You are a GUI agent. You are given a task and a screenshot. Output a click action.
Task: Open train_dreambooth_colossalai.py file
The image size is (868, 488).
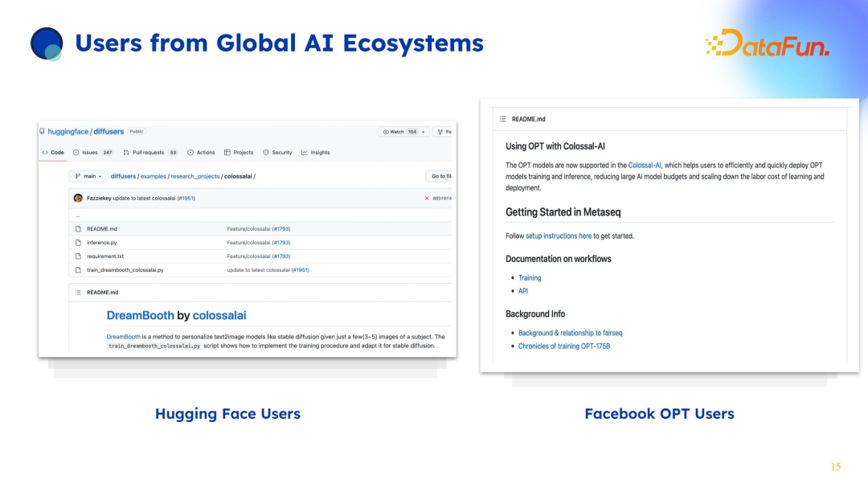pos(125,270)
